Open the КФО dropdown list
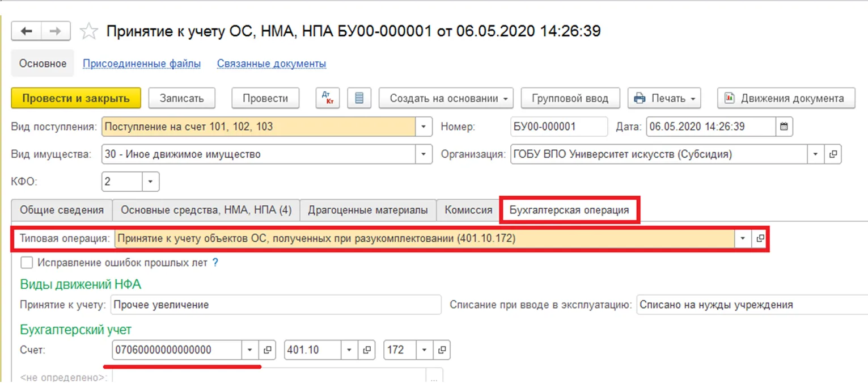868x383 pixels. pos(150,182)
